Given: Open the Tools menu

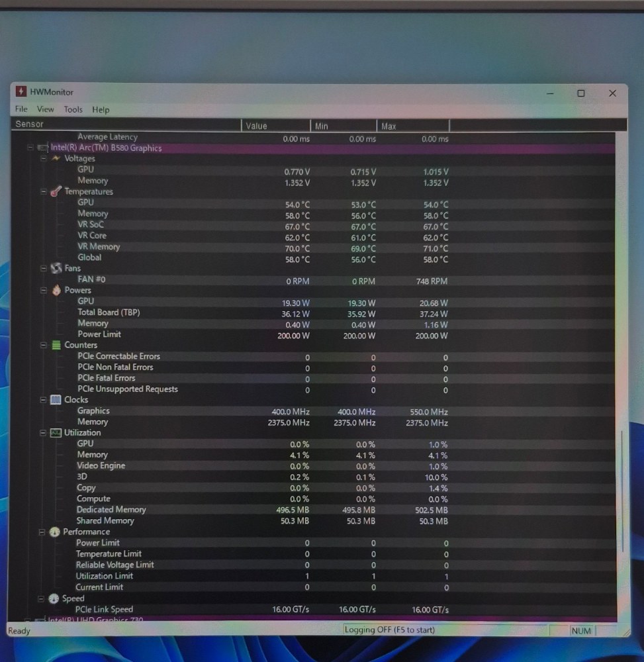Looking at the screenshot, I should pyautogui.click(x=73, y=110).
